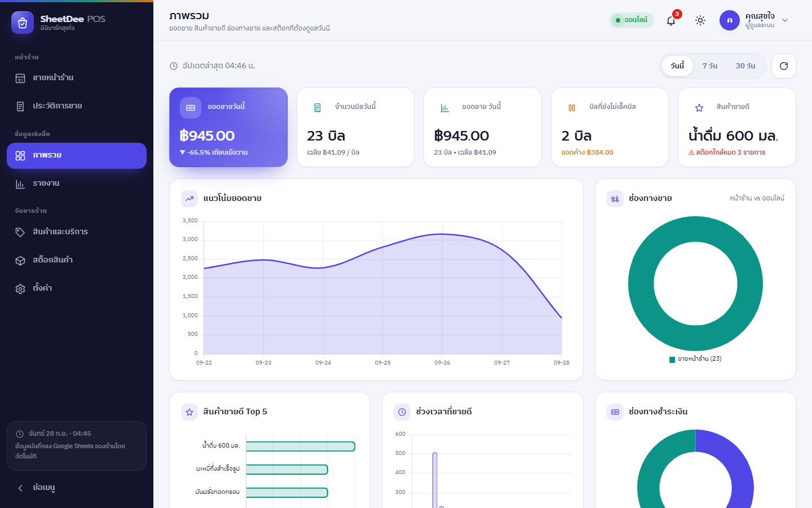Click the payment channel panel icon
Viewport: 812px width, 508px height.
tap(615, 412)
